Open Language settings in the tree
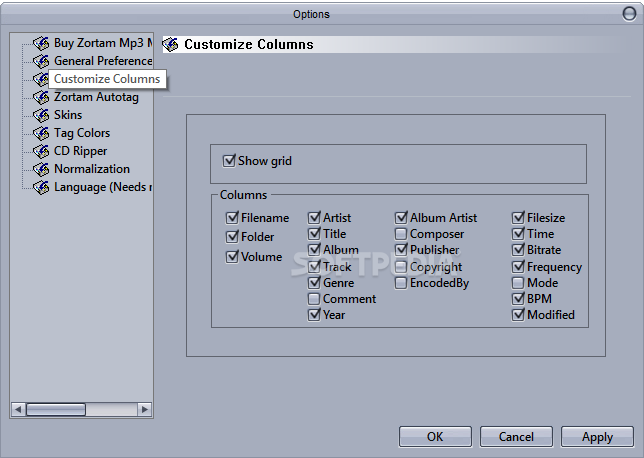The image size is (644, 458). pos(103,187)
